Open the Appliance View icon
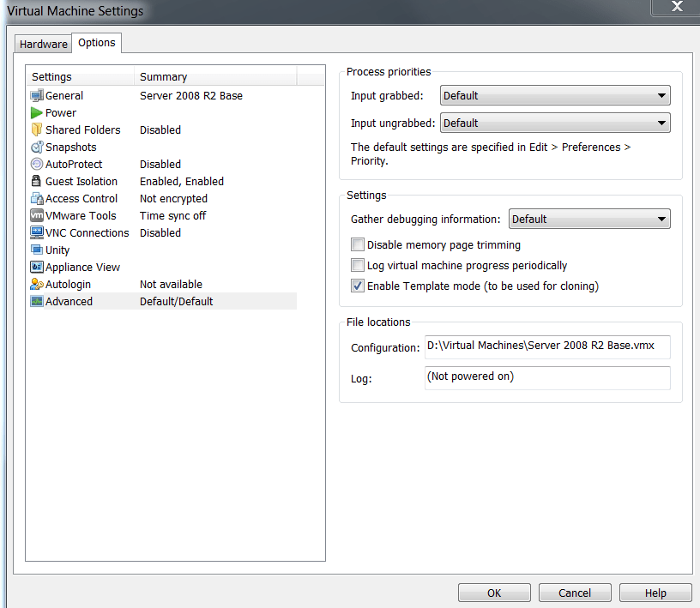Screen dimensions: 700x608 pyautogui.click(x=37, y=267)
